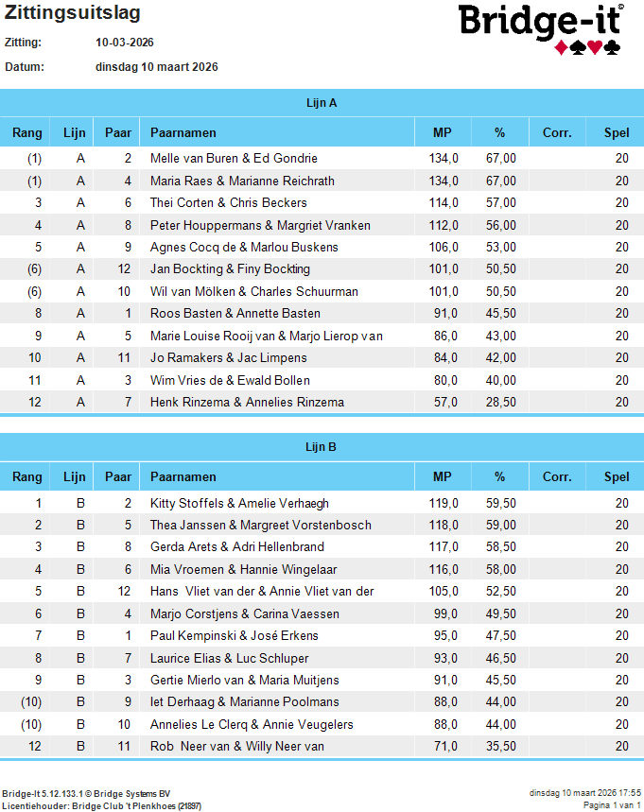Click the 28,50 percentage value
The image size is (644, 812).
point(500,403)
